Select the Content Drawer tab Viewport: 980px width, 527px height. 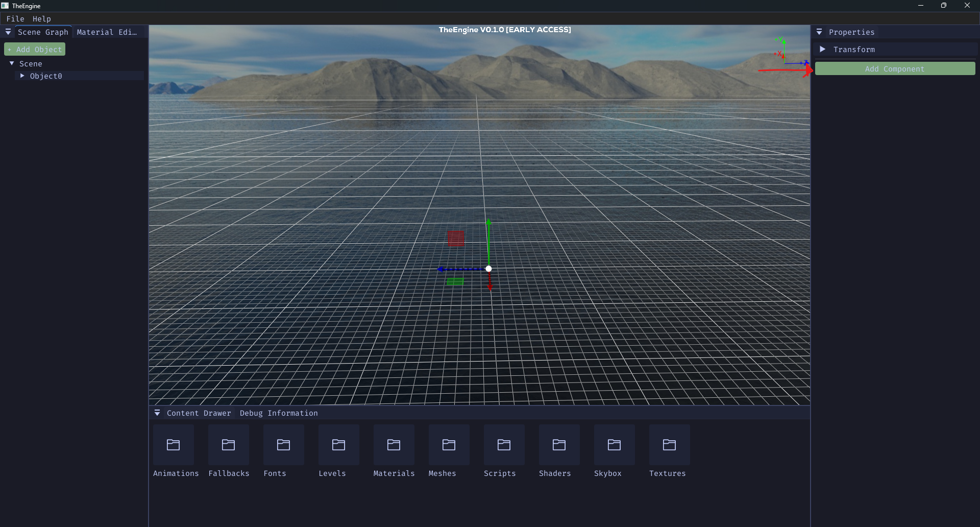click(199, 413)
